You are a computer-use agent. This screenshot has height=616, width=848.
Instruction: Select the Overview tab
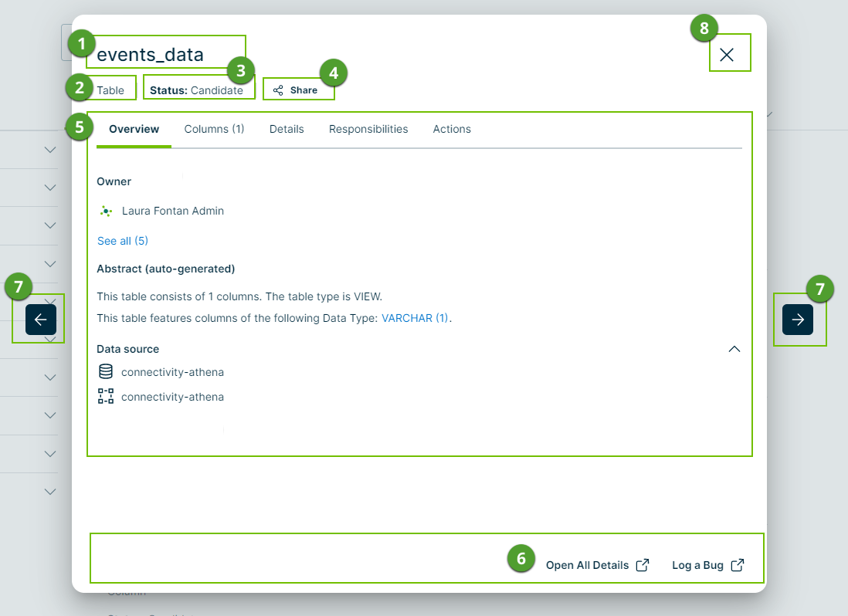tap(134, 129)
